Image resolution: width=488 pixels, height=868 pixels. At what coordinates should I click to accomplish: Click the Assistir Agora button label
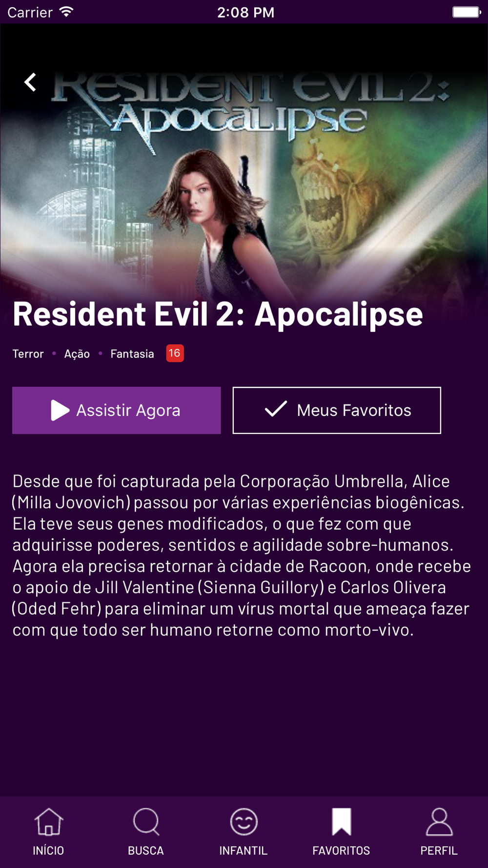(128, 411)
